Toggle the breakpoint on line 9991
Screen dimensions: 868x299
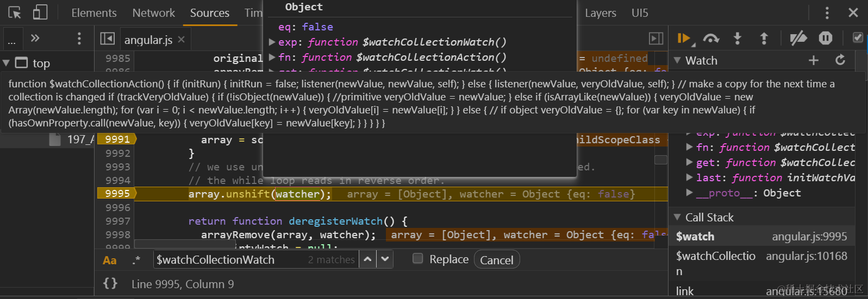pos(117,139)
